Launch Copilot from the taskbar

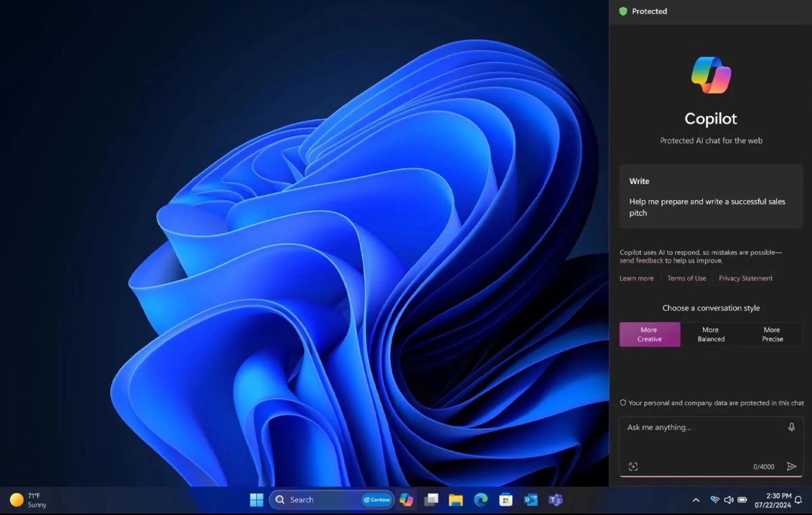(406, 500)
